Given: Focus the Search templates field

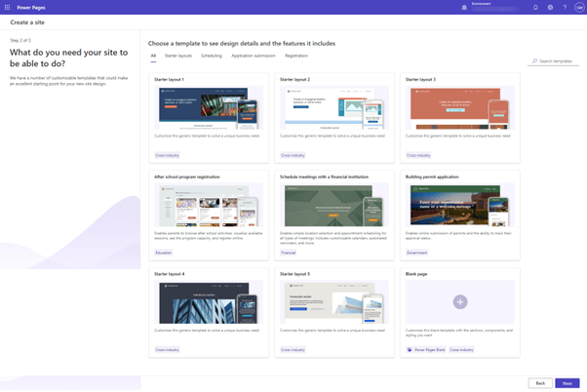Looking at the screenshot, I should tap(558, 60).
